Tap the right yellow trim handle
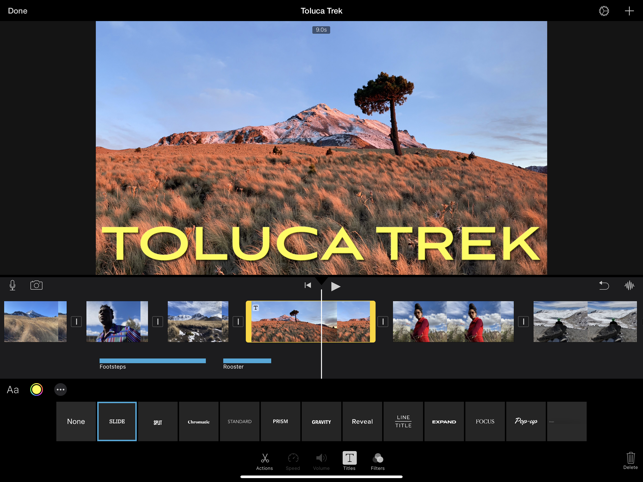 point(373,322)
